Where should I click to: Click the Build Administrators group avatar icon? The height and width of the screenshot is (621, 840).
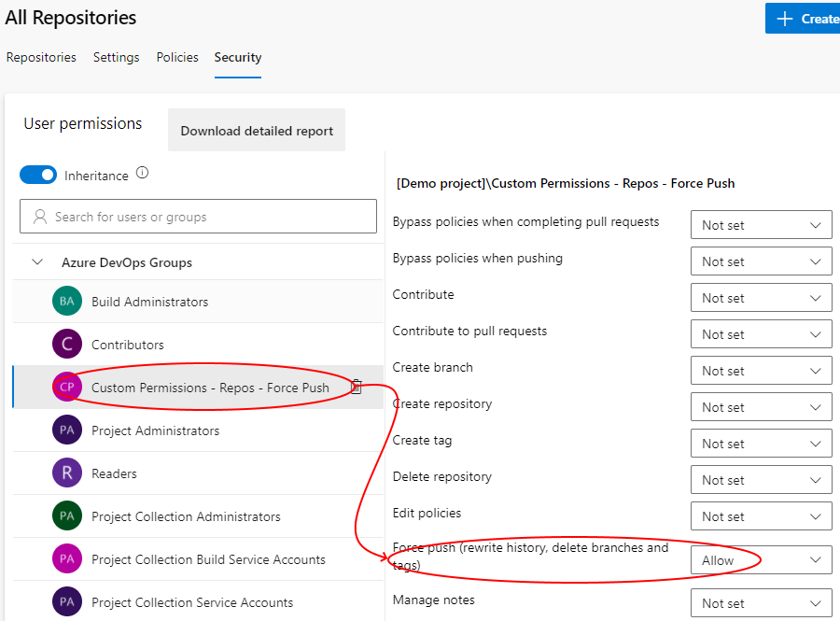tap(66, 301)
